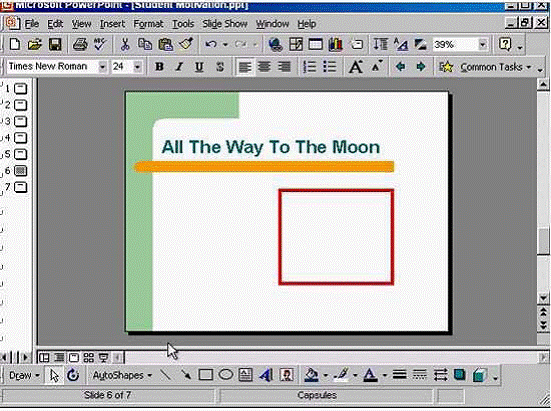Click the Free Rotate tool
The image size is (551, 411).
(73, 375)
